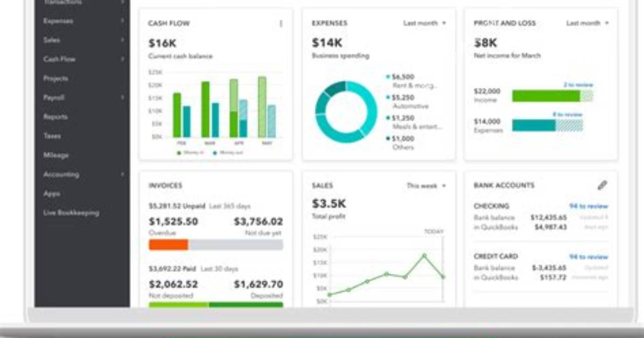
Task: Open Live Bookkeeping in the sidebar
Action: pos(71,213)
